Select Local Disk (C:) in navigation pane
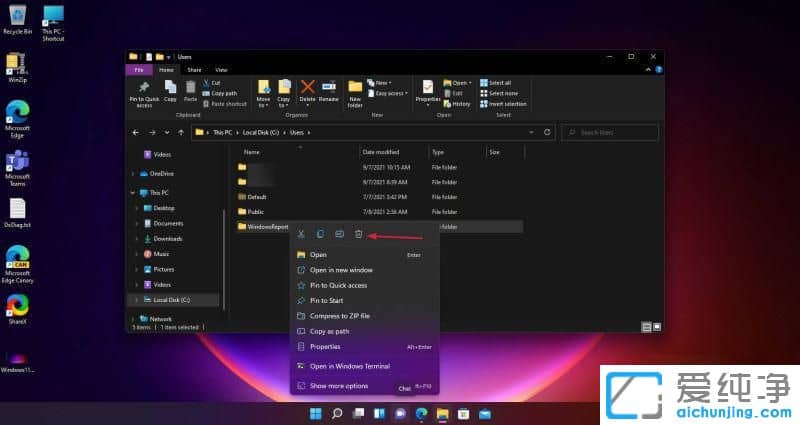800x425 pixels. coord(171,300)
